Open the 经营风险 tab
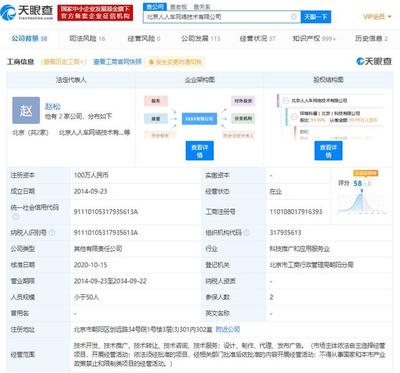Viewport: 400px width, 373px height. coord(144,39)
